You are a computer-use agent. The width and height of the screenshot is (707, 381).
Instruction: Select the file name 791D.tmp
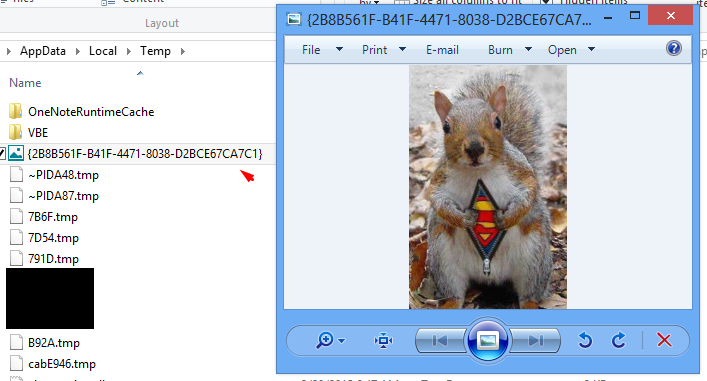click(53, 259)
